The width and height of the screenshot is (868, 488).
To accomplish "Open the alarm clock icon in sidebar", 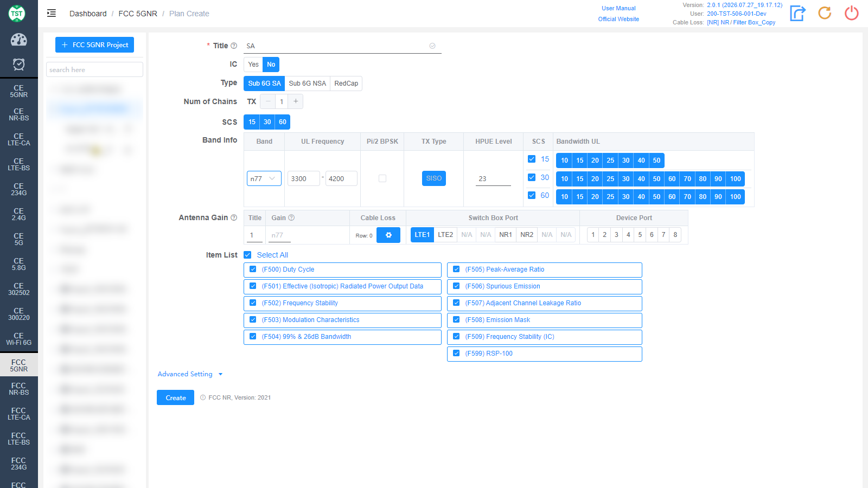I will pos(18,65).
